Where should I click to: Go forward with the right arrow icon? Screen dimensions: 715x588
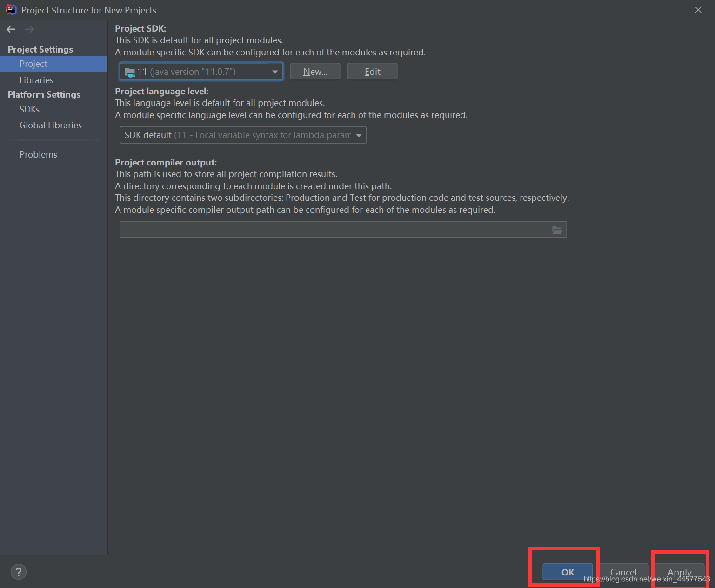tap(29, 29)
